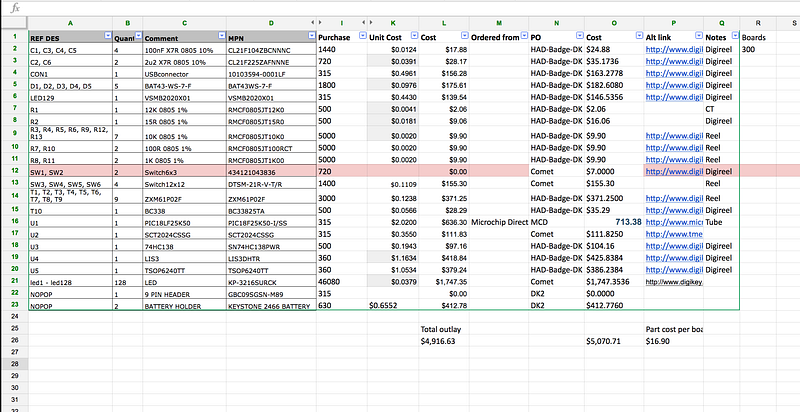
Task: Open Alt link in the T10 row
Action: 674,210
